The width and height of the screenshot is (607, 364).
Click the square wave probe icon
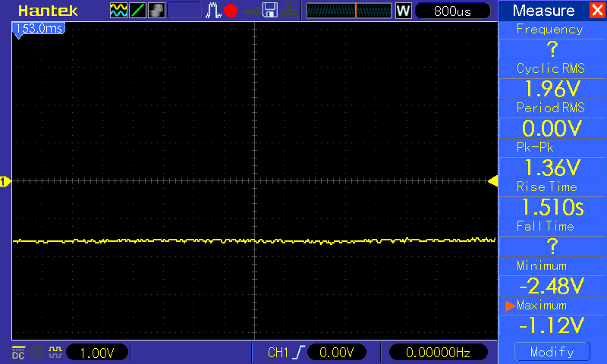pyautogui.click(x=55, y=352)
